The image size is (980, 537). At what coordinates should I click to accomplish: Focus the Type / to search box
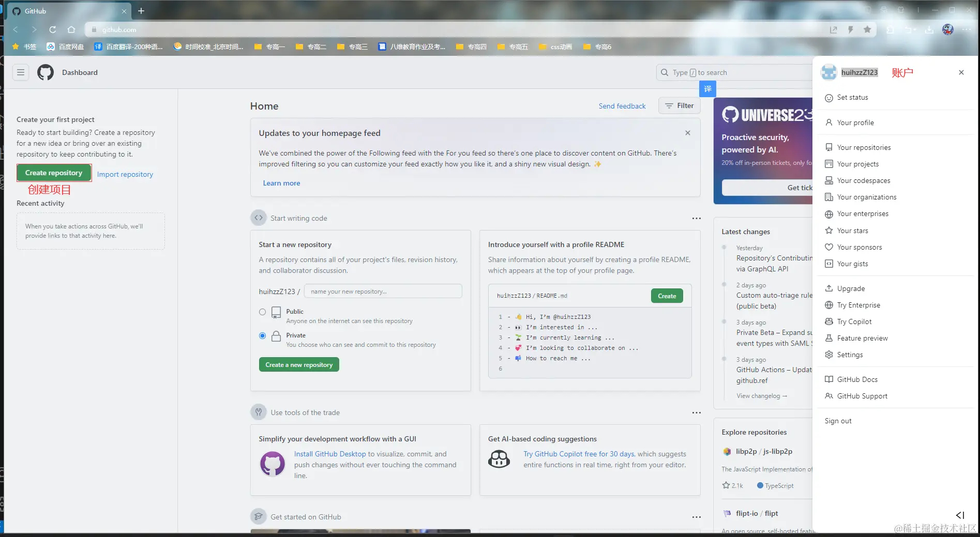point(734,72)
